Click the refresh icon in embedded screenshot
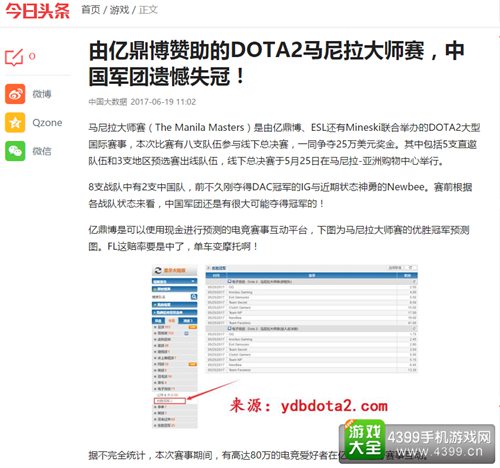Image resolution: width=500 pixels, height=468 pixels. 158,270
